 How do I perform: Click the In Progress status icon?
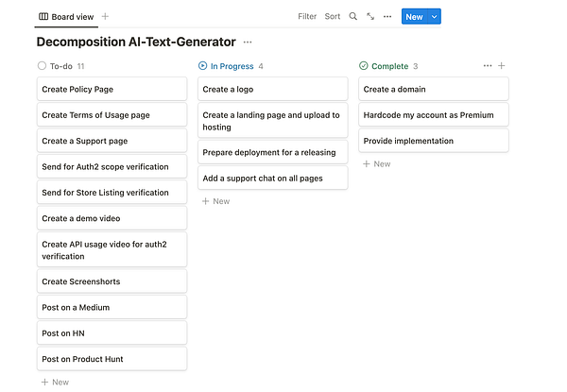[x=203, y=66]
